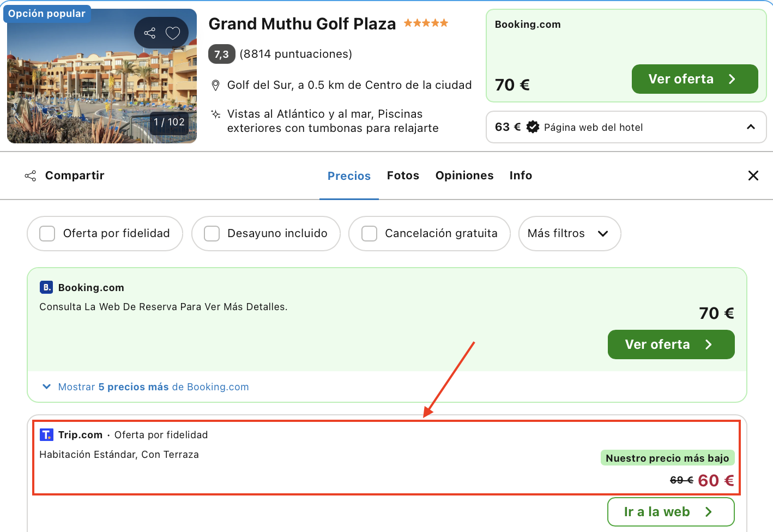Click Ver oferta for the Booking.com price
This screenshot has height=532, width=773.
coord(671,344)
